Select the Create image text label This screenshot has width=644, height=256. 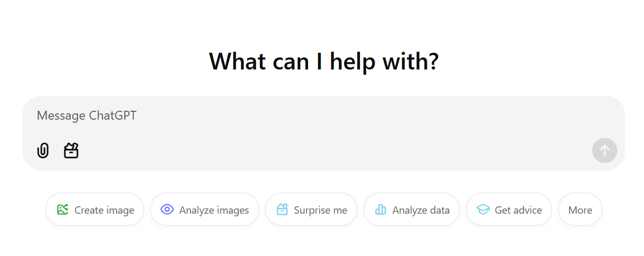(104, 210)
